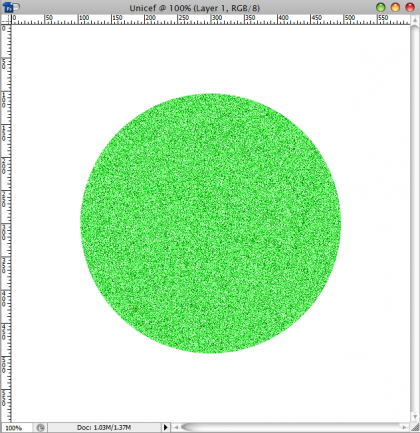
Task: Click the horizontal ruler at the 300 mark
Action: tap(211, 20)
